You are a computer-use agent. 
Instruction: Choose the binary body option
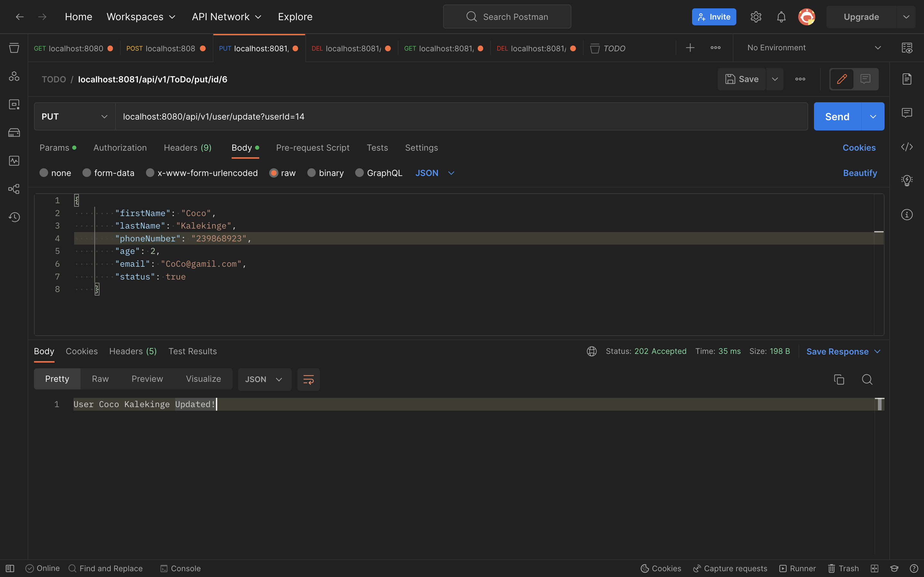click(312, 173)
